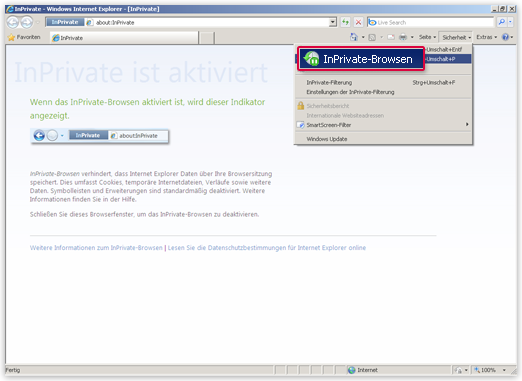This screenshot has width=522, height=381.
Task: Click the 100% zoom level button
Action: pos(485,370)
